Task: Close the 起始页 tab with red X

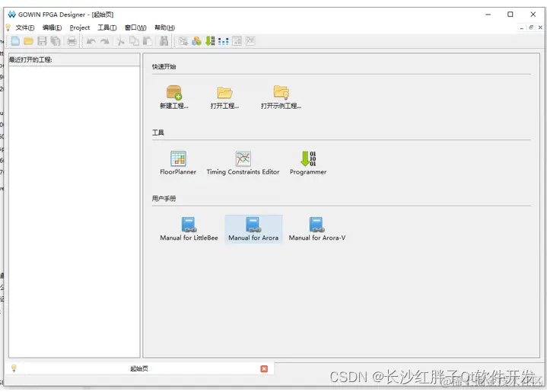Action: [264, 368]
